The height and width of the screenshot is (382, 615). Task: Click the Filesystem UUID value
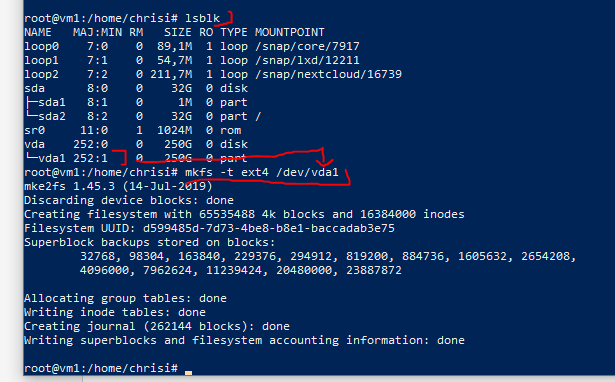(x=269, y=228)
